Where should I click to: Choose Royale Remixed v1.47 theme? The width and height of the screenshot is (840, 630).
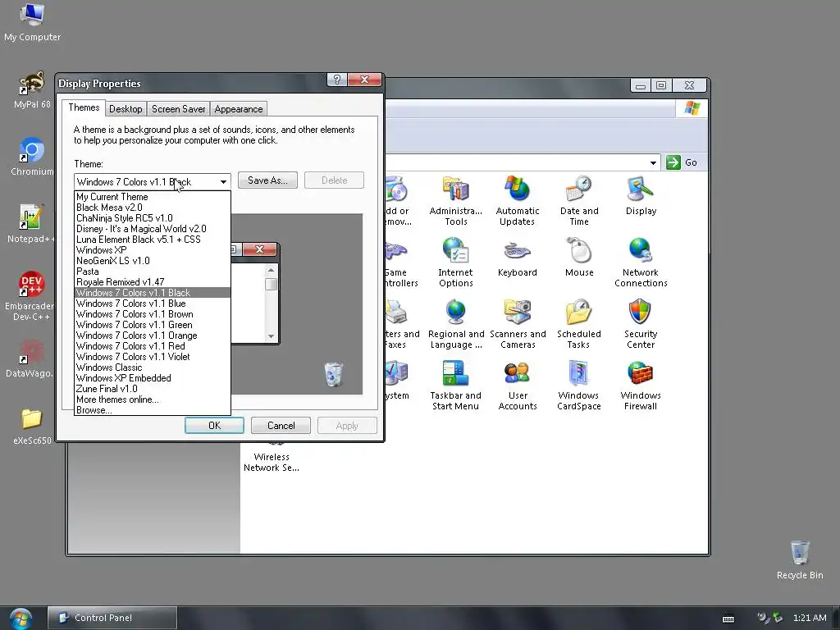click(x=152, y=282)
